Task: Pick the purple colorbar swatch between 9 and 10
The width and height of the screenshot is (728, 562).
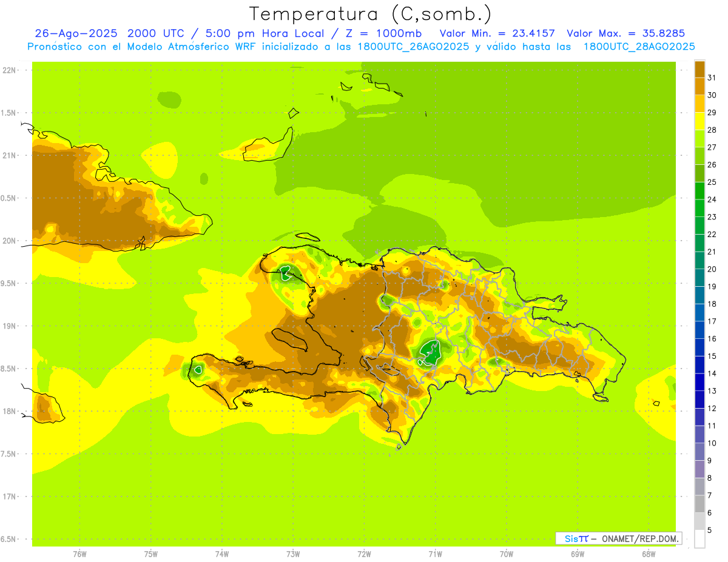Action: (x=699, y=452)
